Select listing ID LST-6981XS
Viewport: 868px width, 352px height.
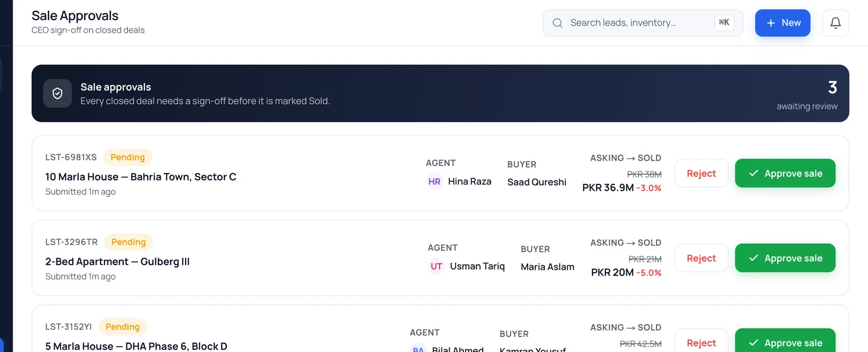71,157
